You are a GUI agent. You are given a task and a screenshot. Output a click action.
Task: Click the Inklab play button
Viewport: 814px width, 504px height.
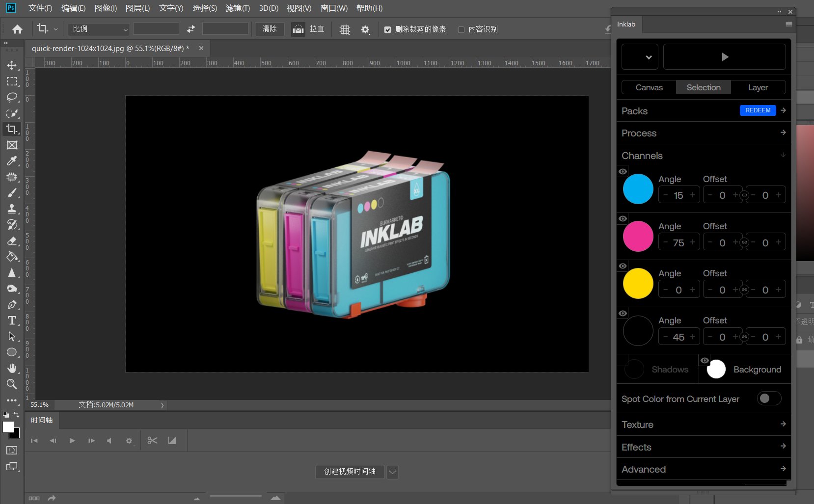[x=724, y=57]
